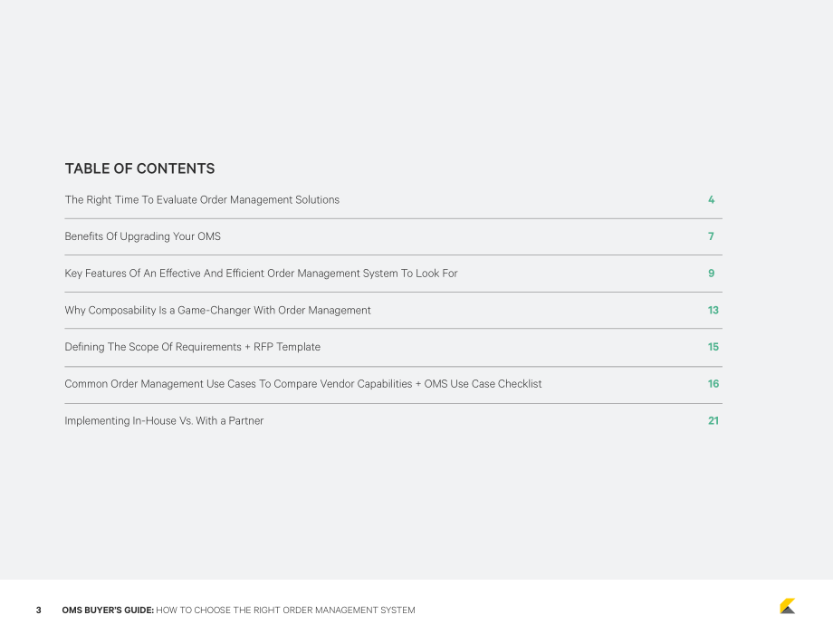Screen dimensions: 833x644
Task: Click 'RFP Template' text in contents
Action: pos(287,347)
